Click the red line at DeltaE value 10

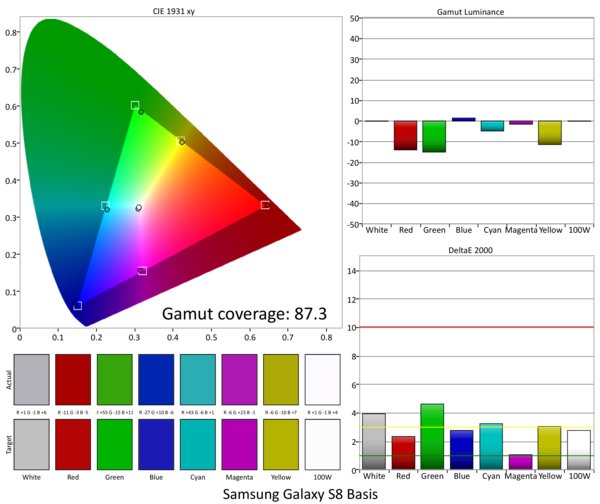476,327
